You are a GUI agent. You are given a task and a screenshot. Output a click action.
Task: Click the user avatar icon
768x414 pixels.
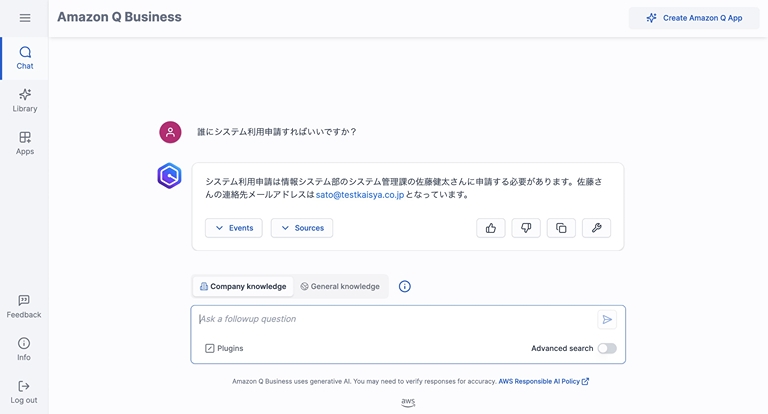pyautogui.click(x=170, y=132)
